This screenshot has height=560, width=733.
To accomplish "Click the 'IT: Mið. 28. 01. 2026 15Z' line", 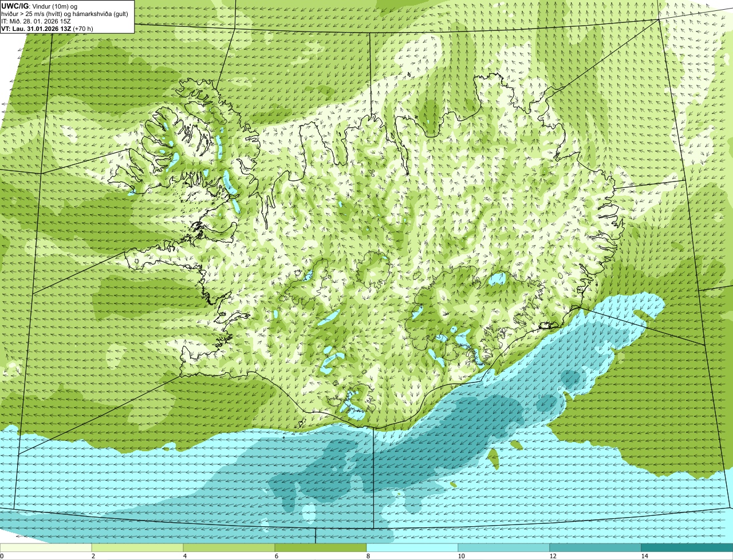I will click(x=36, y=21).
